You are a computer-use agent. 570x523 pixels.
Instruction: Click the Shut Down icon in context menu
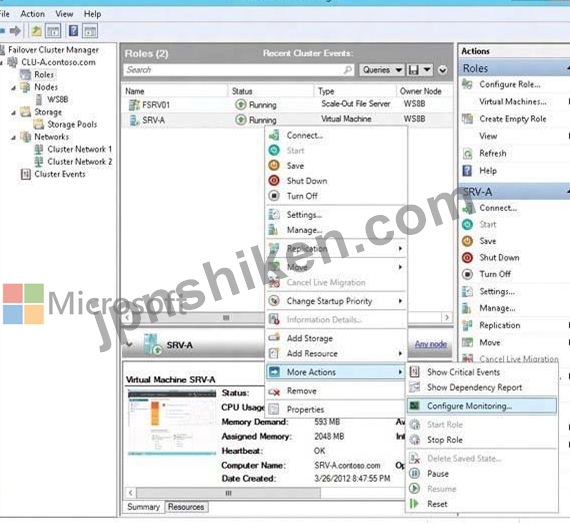pos(274,181)
